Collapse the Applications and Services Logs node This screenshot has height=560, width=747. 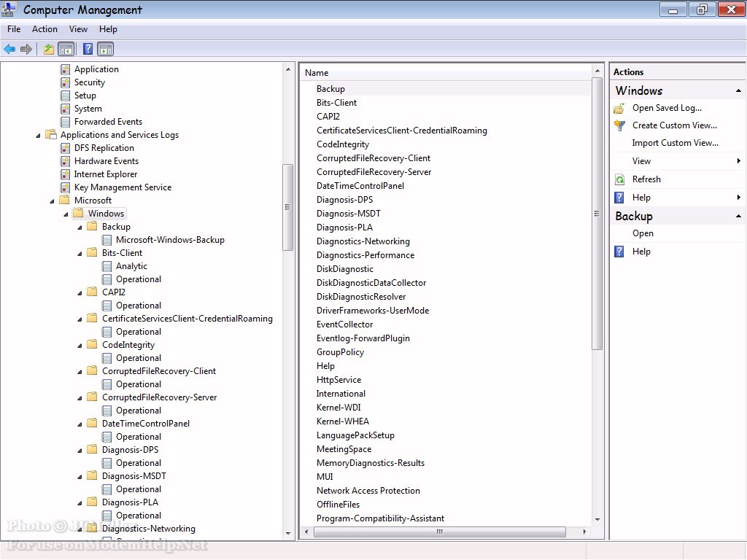point(38,136)
